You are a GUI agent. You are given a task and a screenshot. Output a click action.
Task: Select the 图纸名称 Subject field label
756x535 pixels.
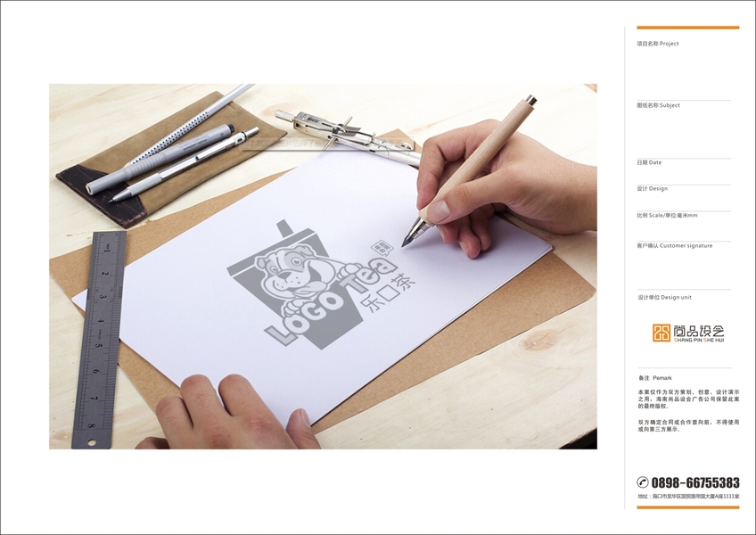(658, 105)
